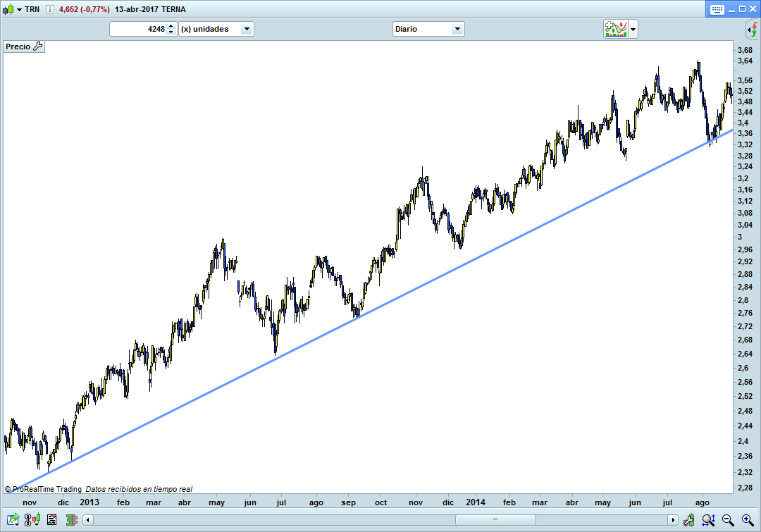The height and width of the screenshot is (532, 761).
Task: Click the horizontal scrollbar thumb
Action: [493, 520]
